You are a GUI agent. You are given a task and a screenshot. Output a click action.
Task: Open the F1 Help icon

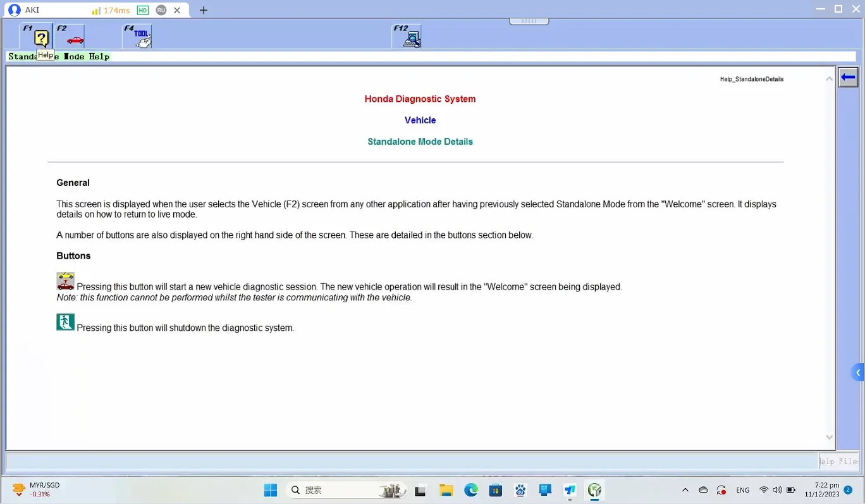[37, 36]
